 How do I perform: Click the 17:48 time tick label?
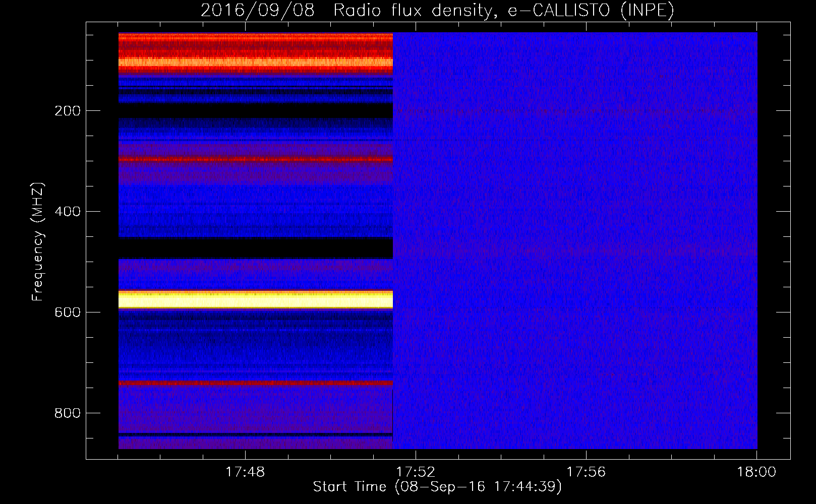click(x=245, y=472)
